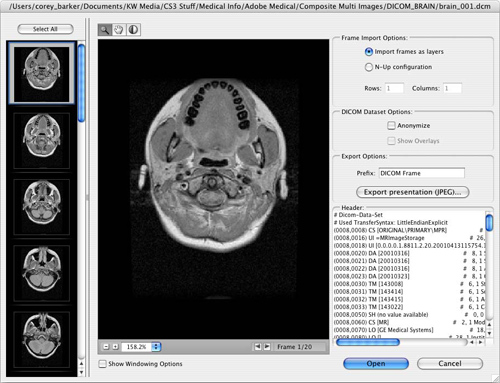Open the 158.2% zoom dropdown
Screen dimensions: 500x383
[156, 347]
